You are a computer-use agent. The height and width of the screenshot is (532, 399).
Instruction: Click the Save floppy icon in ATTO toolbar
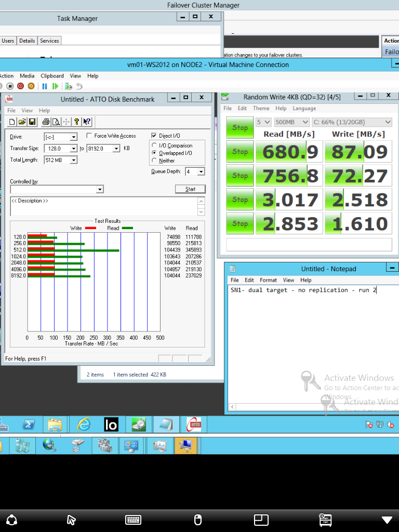(32, 122)
